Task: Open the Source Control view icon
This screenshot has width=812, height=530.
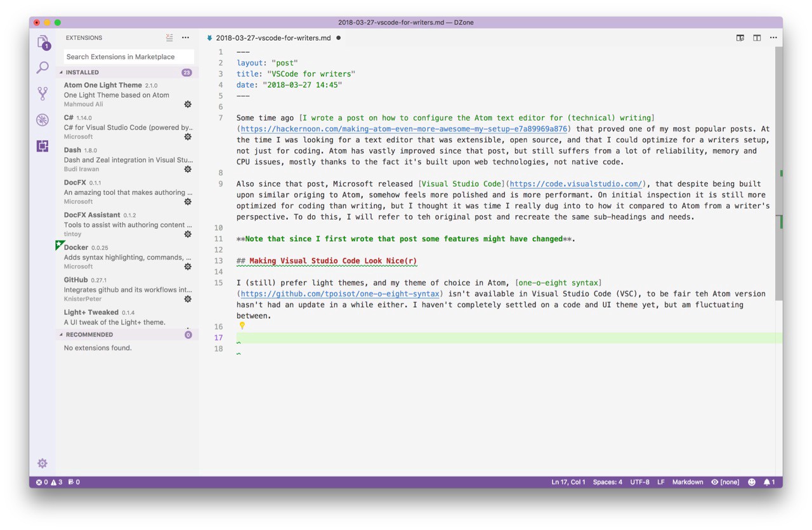Action: [x=43, y=94]
